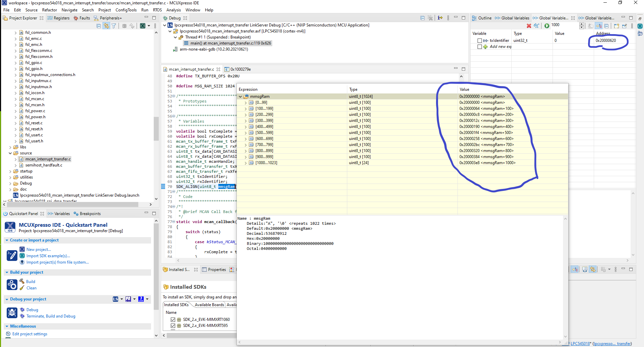Collapse all in Project Explorer
644x347 pixels.
coord(98,26)
